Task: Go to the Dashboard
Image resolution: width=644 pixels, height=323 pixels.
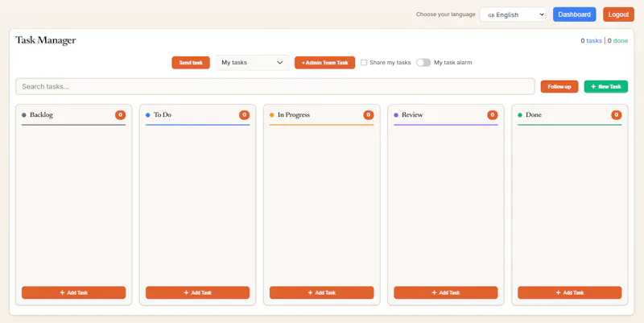Action: click(574, 14)
